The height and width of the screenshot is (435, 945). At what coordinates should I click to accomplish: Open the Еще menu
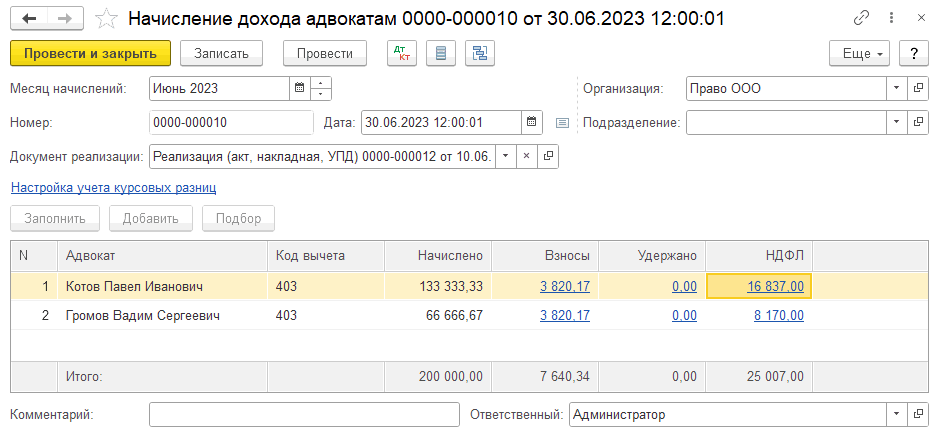click(x=861, y=53)
